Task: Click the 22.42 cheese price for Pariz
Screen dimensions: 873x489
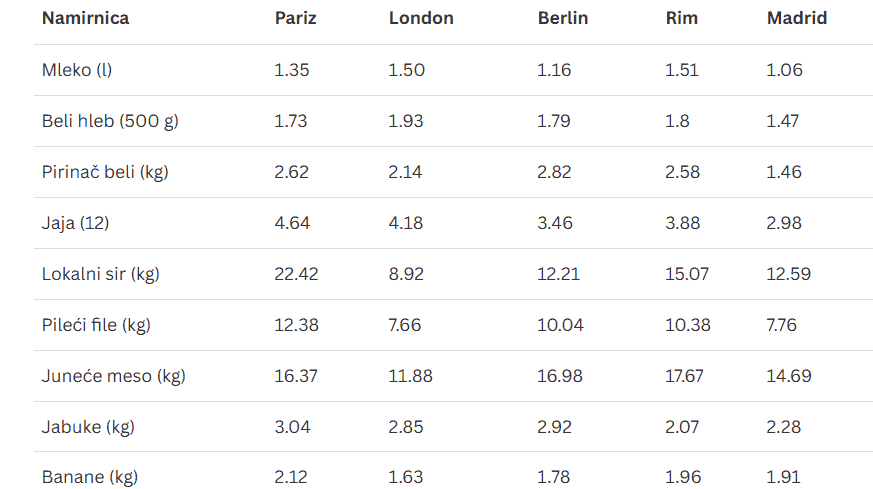Action: click(296, 274)
